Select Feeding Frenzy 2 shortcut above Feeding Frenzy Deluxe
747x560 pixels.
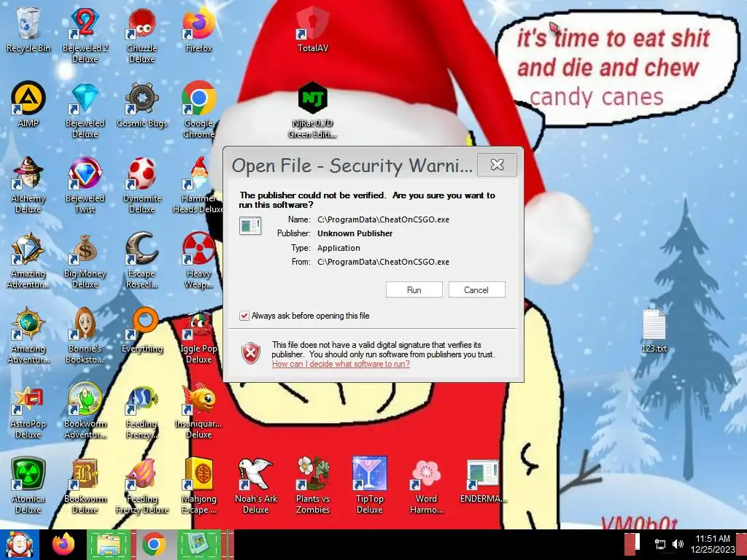point(142,411)
